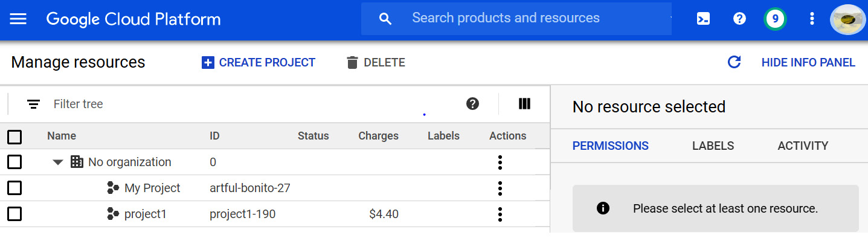Click the No resource selected heading

649,107
